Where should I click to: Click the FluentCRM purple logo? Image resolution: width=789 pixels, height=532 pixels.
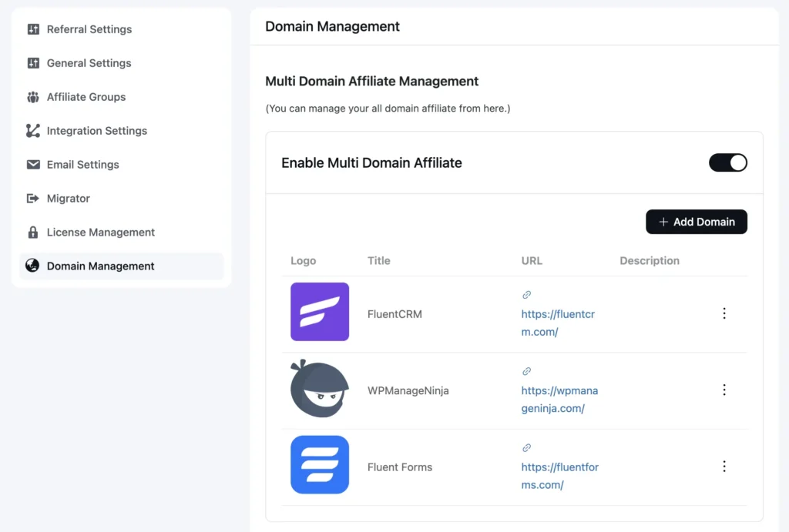(x=320, y=312)
